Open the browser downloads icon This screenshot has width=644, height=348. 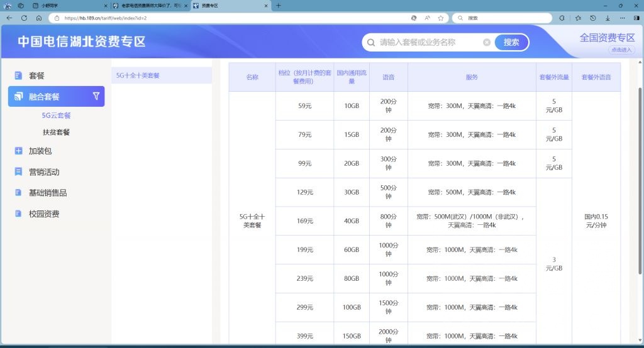(x=608, y=18)
